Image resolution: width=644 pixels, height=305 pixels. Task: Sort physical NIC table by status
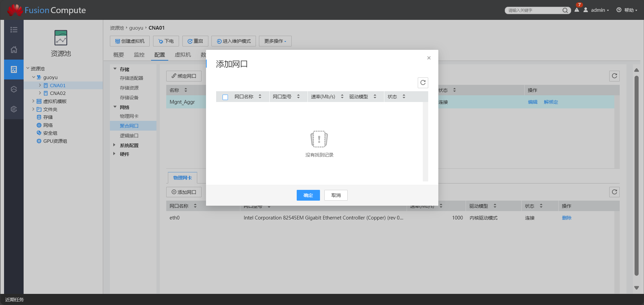click(x=541, y=206)
